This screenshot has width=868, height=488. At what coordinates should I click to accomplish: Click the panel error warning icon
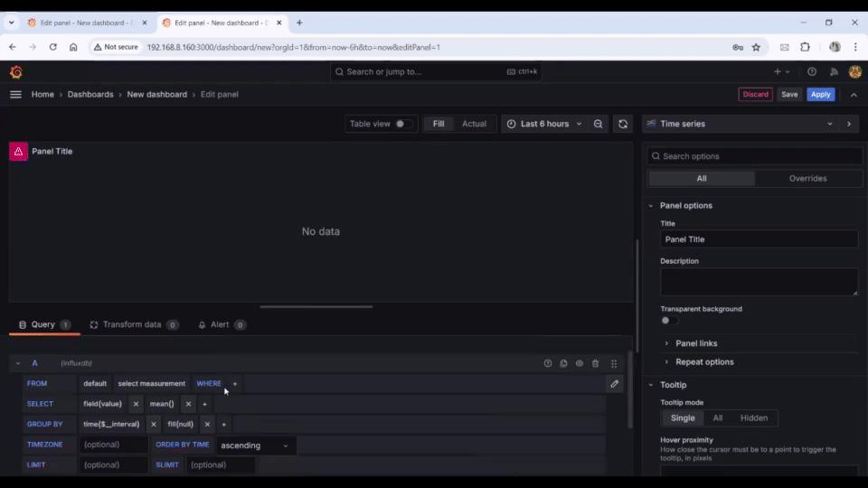[x=18, y=152]
